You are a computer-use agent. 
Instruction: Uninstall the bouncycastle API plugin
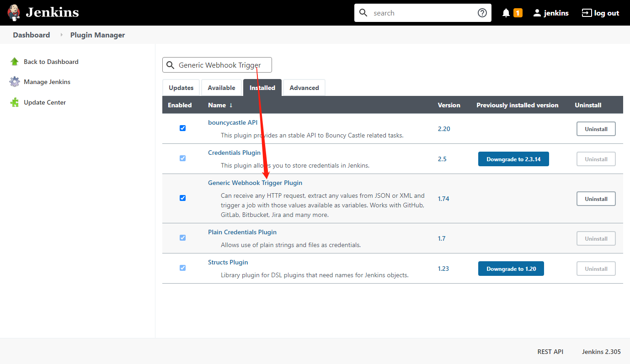coord(596,129)
